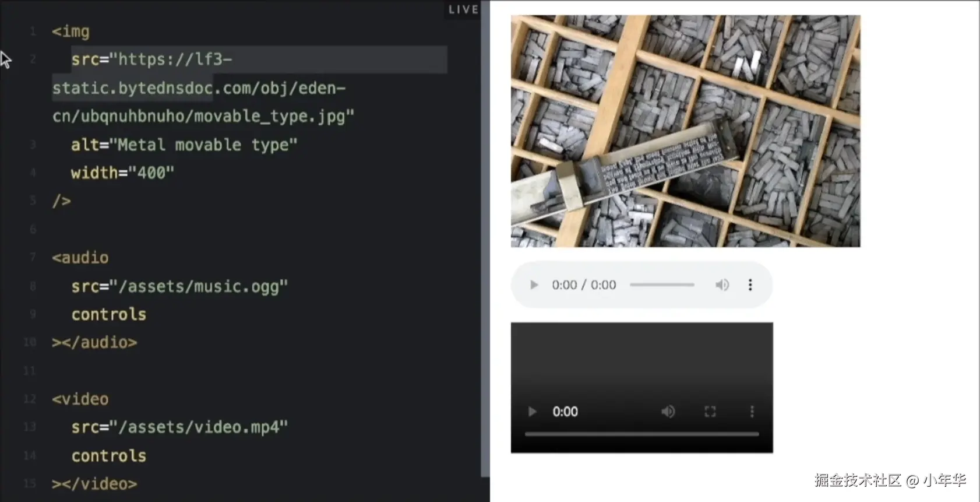Click the src="/assets/video.mp4" line

tap(179, 427)
